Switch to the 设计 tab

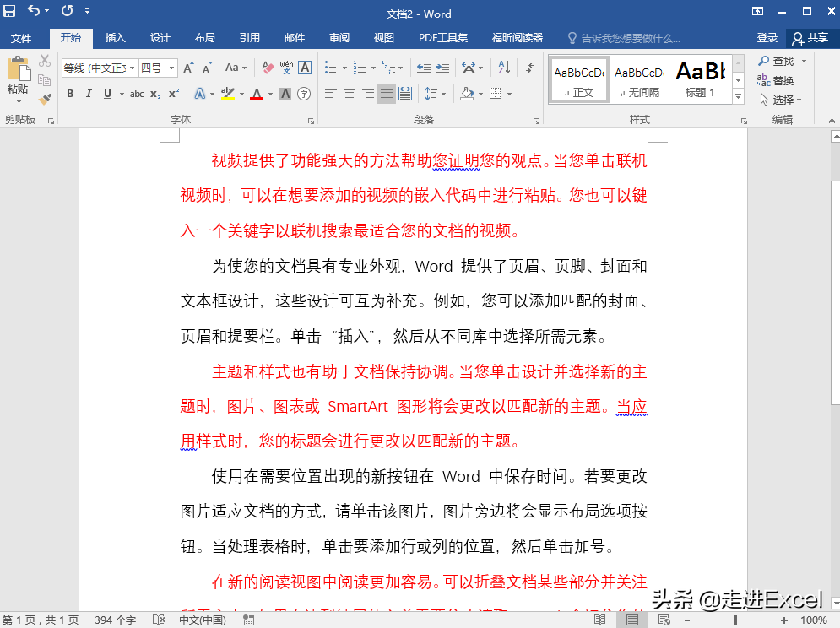[160, 38]
